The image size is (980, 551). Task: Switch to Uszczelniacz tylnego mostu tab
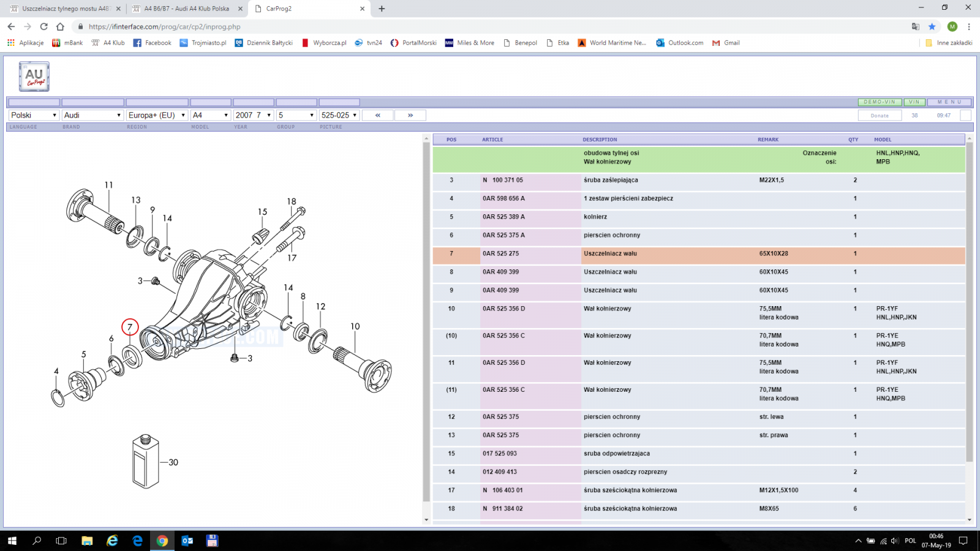tap(66, 9)
